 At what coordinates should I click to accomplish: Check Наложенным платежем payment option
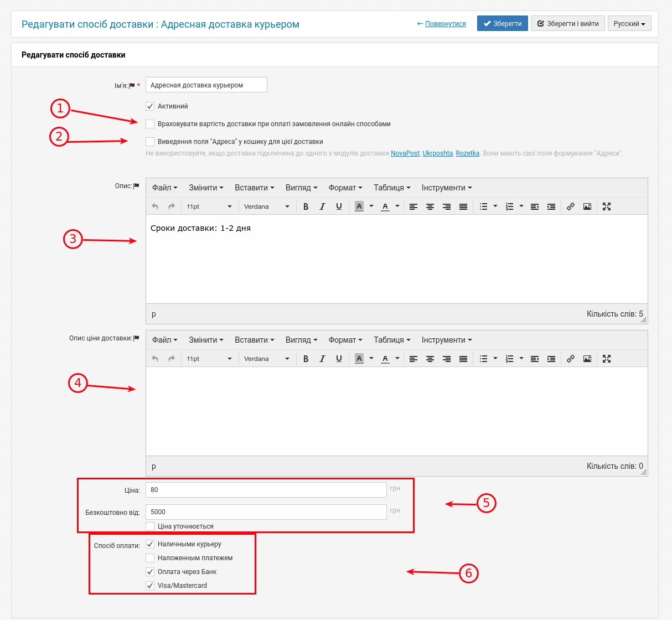point(150,558)
